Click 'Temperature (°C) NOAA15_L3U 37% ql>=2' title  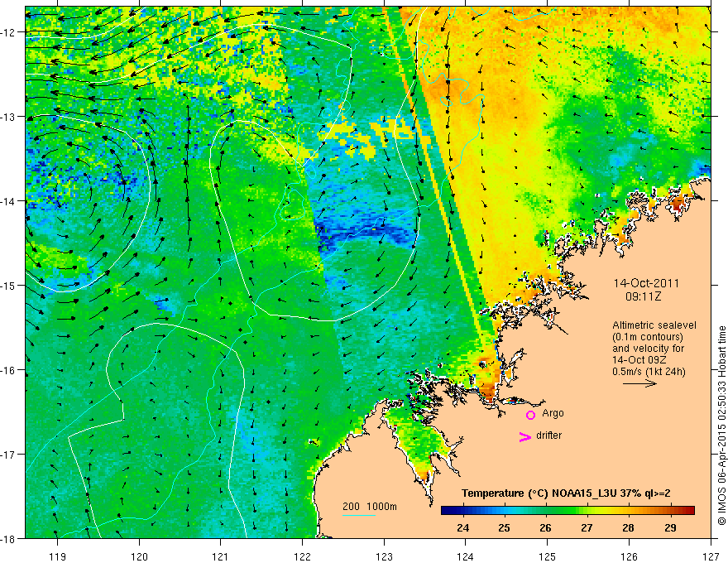click(x=566, y=493)
